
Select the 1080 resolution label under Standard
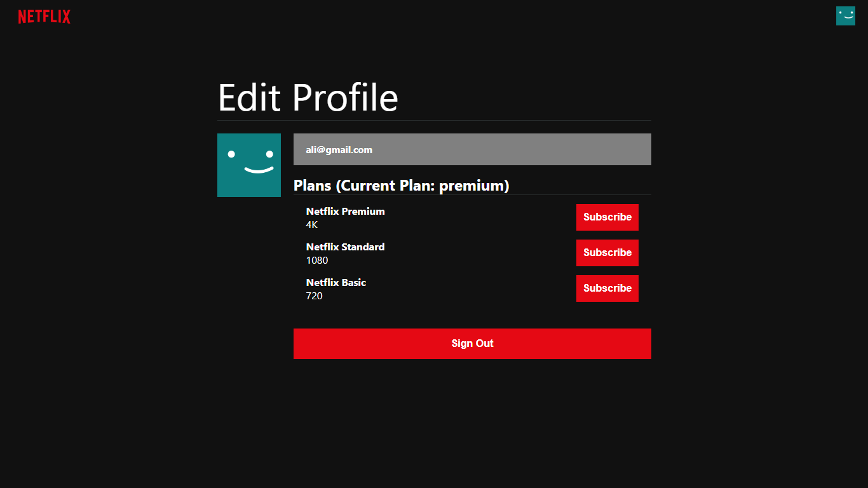coord(316,260)
